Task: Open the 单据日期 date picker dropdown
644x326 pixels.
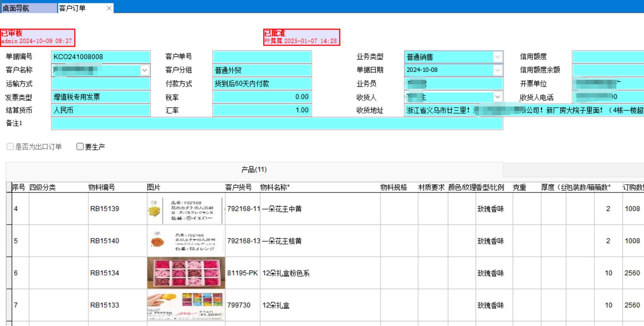Action: pos(498,70)
